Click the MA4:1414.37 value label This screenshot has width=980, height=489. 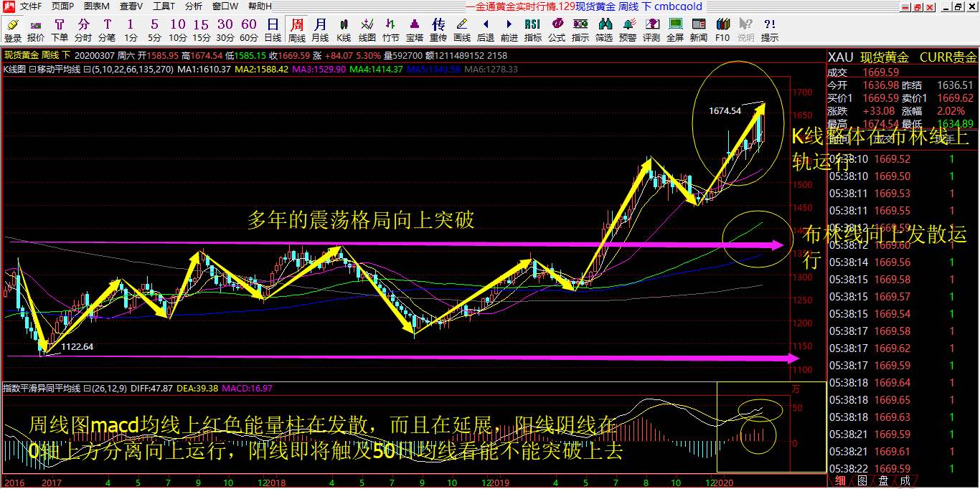coord(376,70)
